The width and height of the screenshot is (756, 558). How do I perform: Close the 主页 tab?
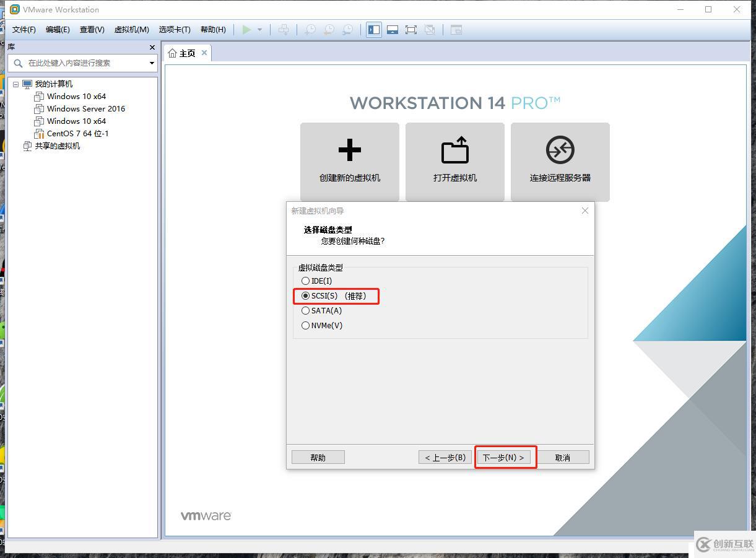(x=204, y=53)
